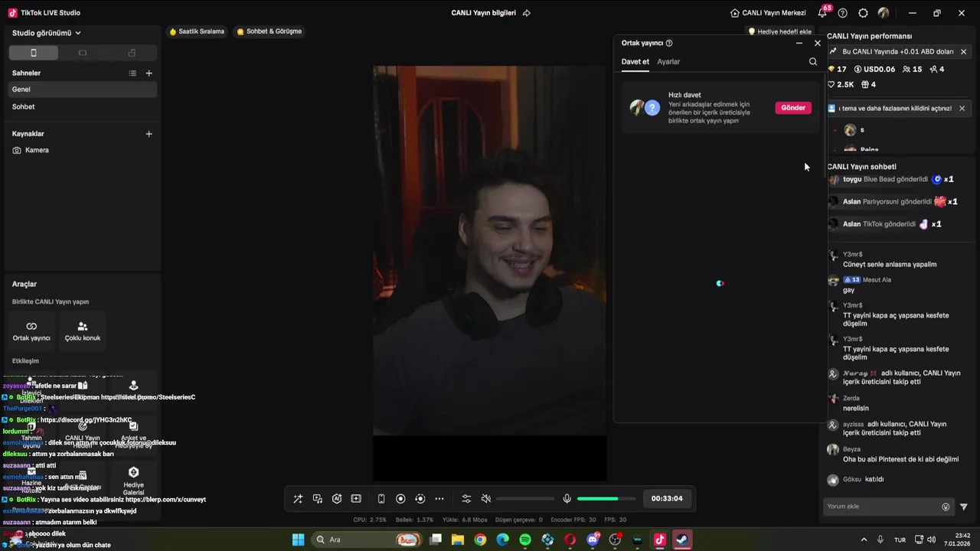980x551 pixels.
Task: Start recording with the record circle icon
Action: (400, 499)
